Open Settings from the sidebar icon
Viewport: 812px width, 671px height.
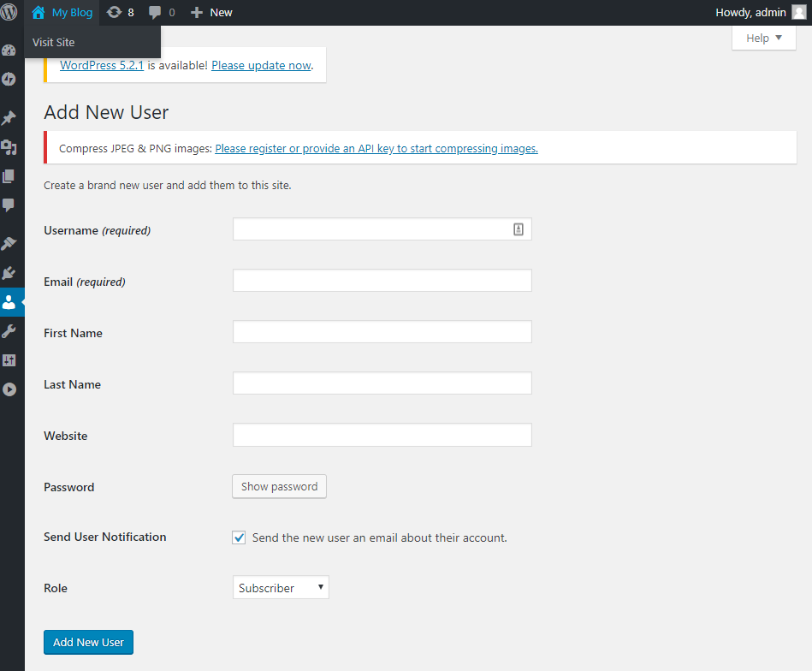coord(9,360)
